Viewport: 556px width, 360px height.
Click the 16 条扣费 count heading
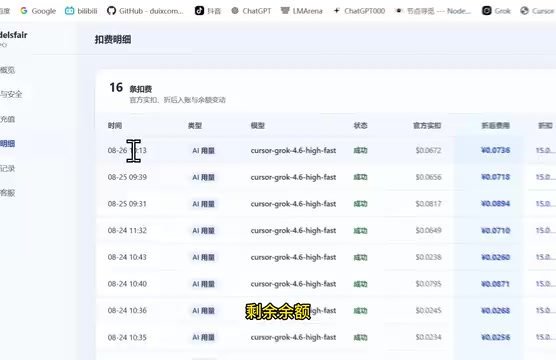click(x=130, y=88)
